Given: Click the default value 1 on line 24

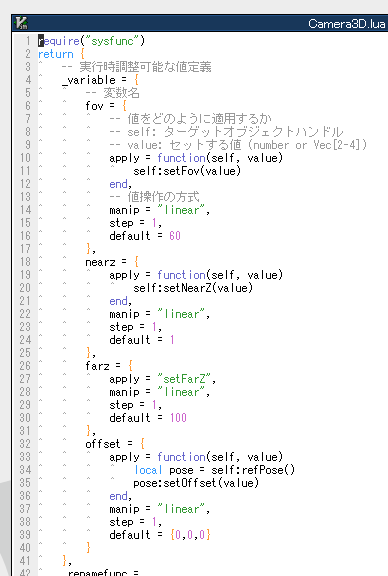Looking at the screenshot, I should click(172, 340).
